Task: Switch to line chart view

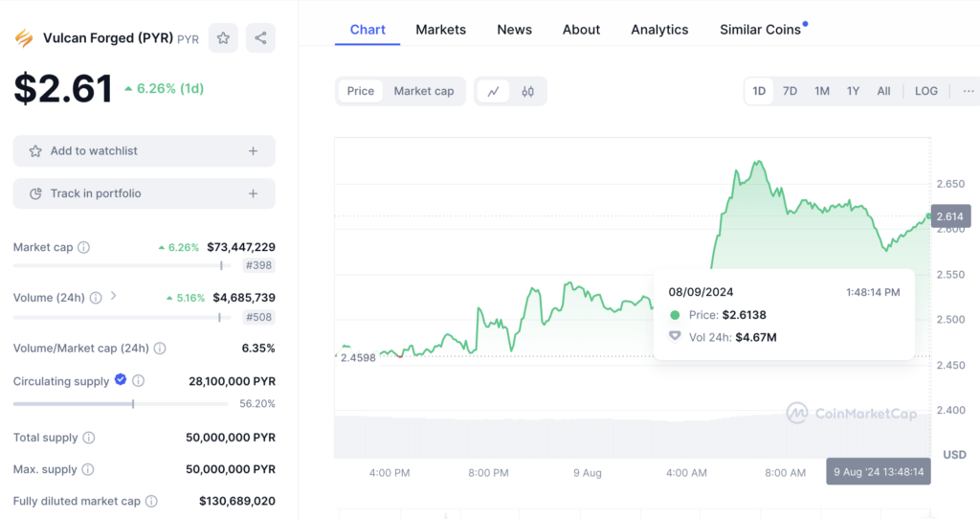Action: [x=494, y=91]
